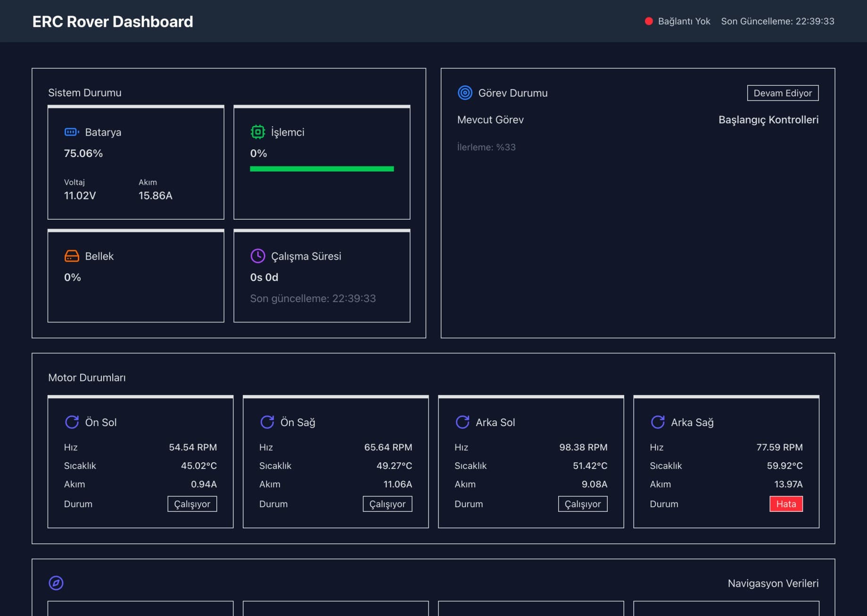Click the 45.02°C temperature value
The height and width of the screenshot is (616, 867).
(199, 466)
